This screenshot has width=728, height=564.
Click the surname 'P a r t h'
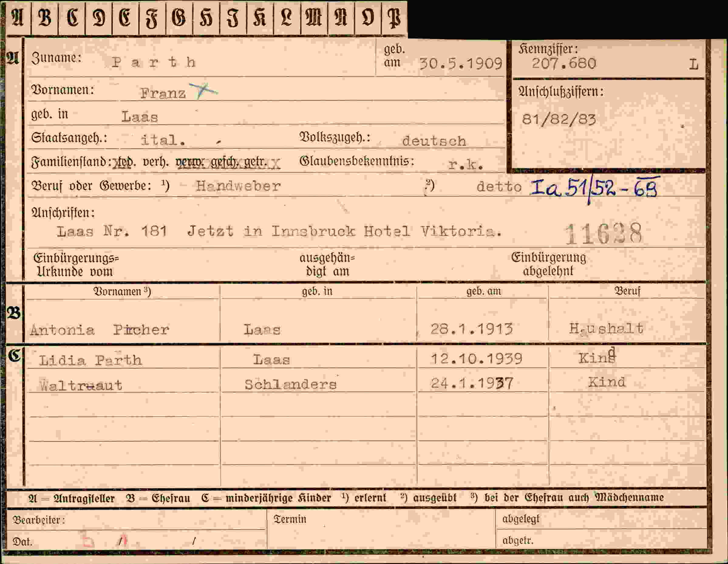pyautogui.click(x=154, y=62)
